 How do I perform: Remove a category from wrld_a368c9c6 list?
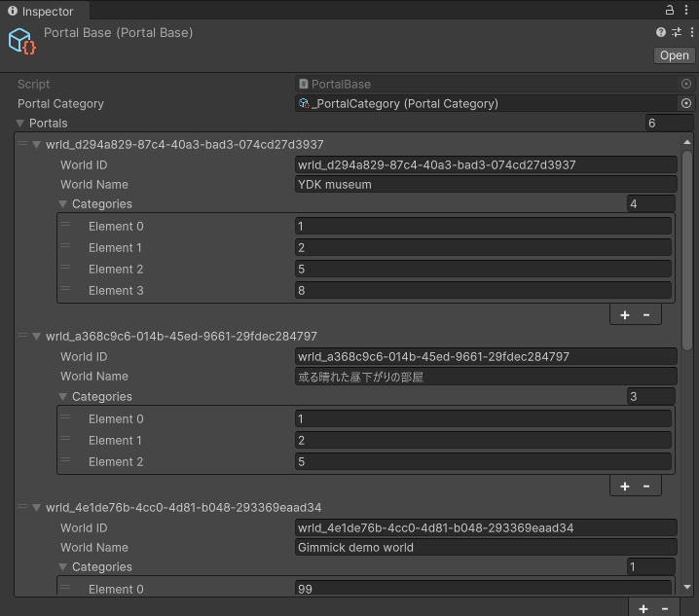646,487
